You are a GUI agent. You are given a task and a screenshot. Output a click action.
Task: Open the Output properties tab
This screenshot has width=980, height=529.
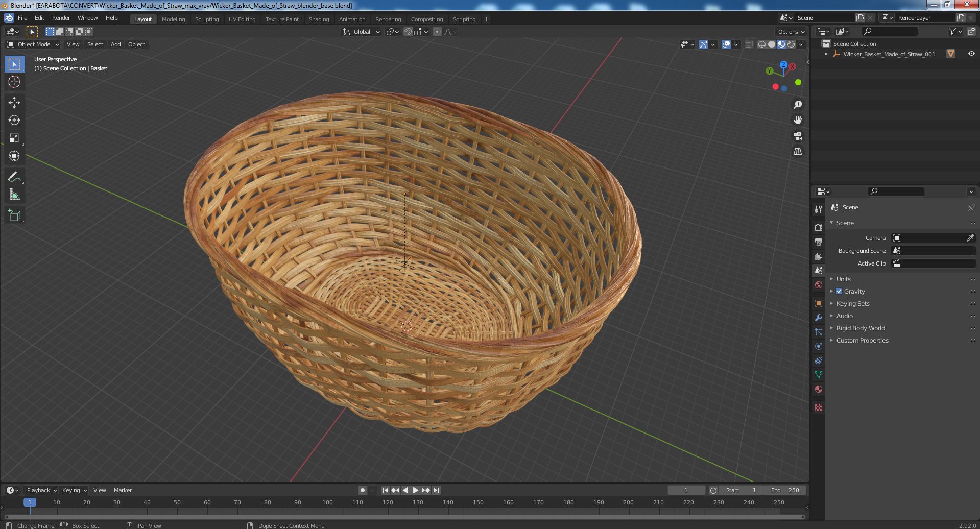coord(818,242)
